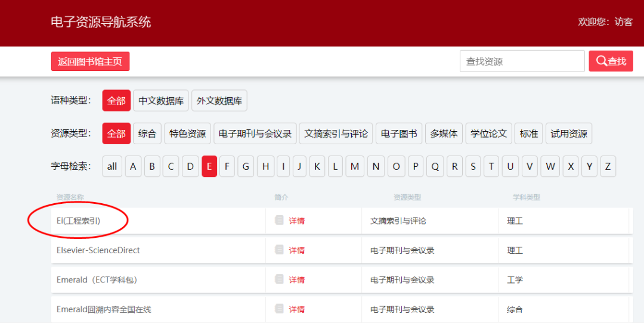Screen dimensions: 644x323
Task: Pick the 多媒体 resource type filter
Action: pyautogui.click(x=444, y=133)
